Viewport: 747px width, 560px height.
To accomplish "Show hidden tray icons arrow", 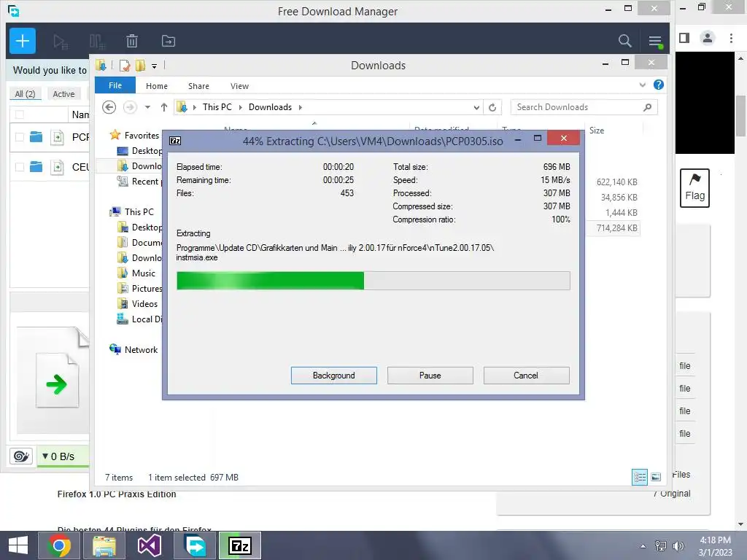I will [643, 546].
